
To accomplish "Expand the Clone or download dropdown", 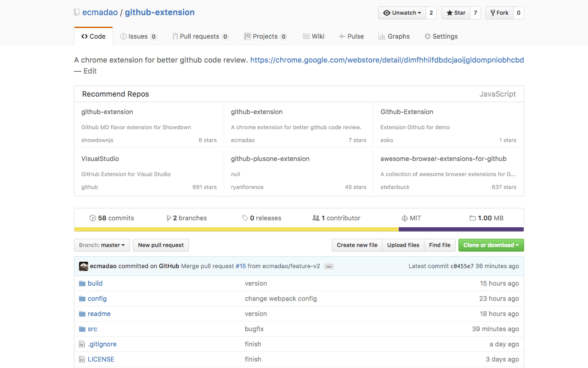I will click(491, 245).
